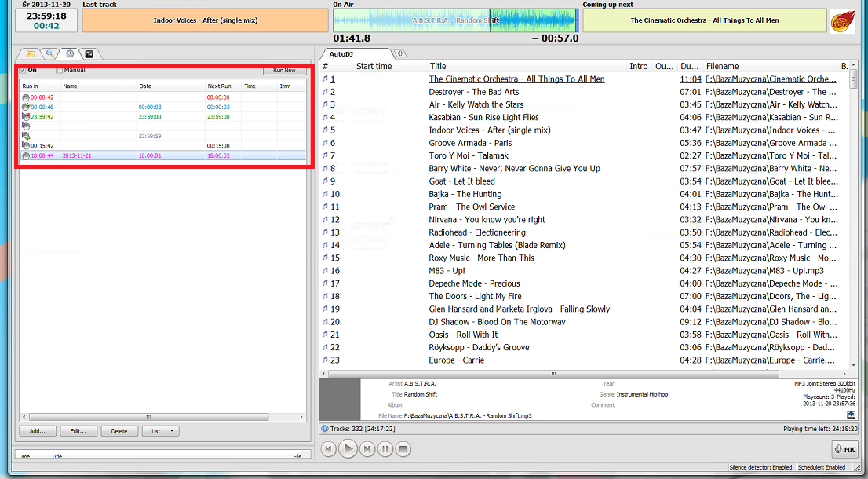
Task: Click the Coming up next Cinematic Orchestra panel
Action: (x=705, y=20)
